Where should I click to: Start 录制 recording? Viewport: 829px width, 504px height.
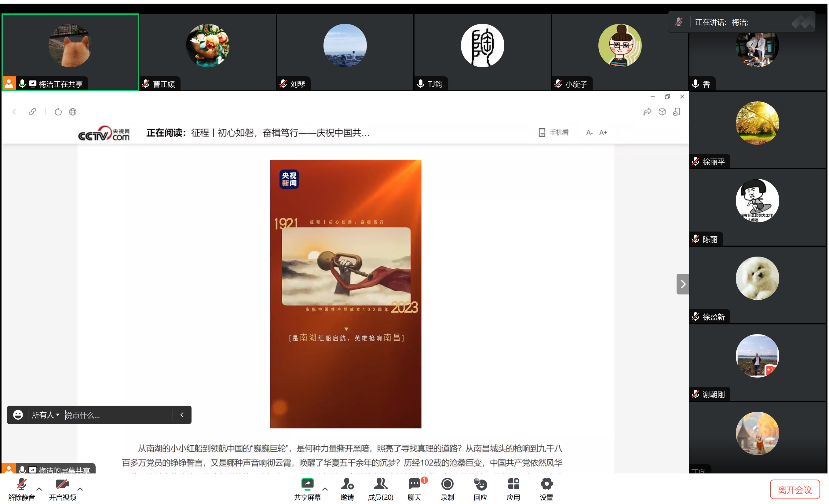point(447,489)
